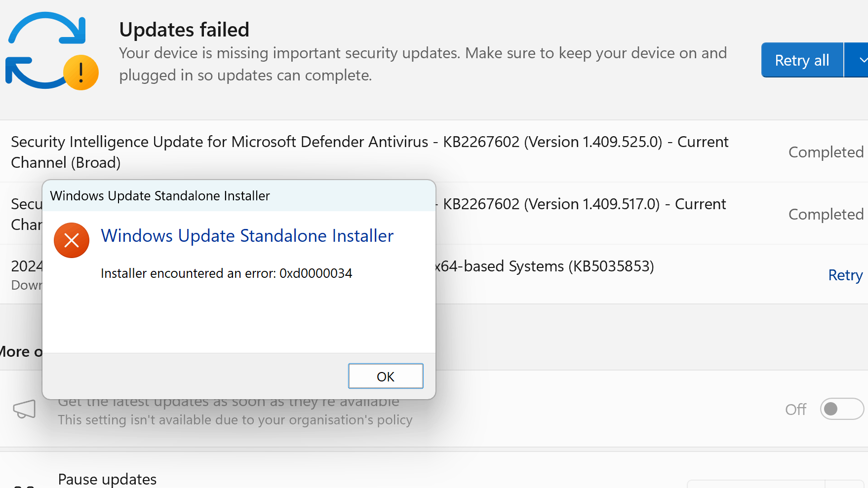Click Completed status of version 1.409.525.0 update
Image resolution: width=868 pixels, height=488 pixels.
[826, 152]
